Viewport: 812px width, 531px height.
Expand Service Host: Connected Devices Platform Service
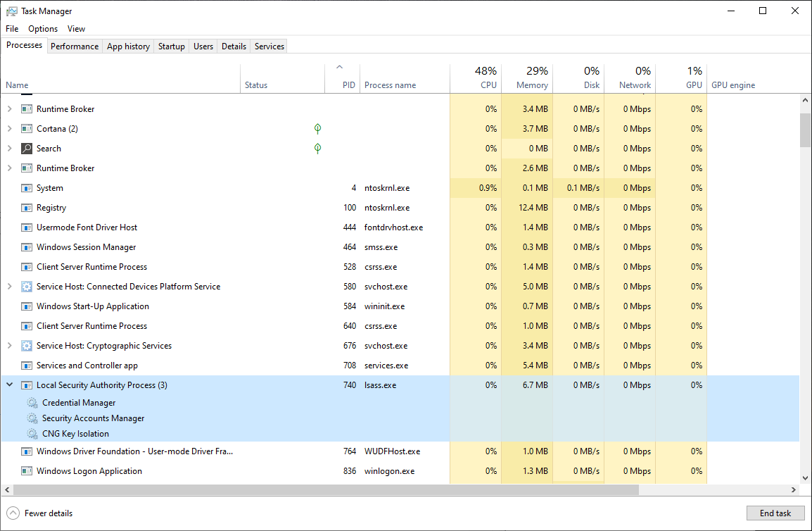pyautogui.click(x=9, y=286)
